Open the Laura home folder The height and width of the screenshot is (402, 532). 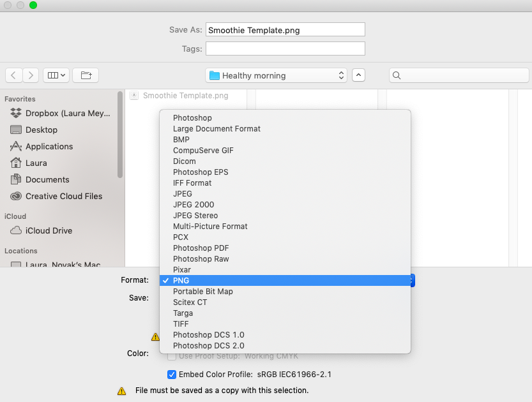tap(29, 163)
